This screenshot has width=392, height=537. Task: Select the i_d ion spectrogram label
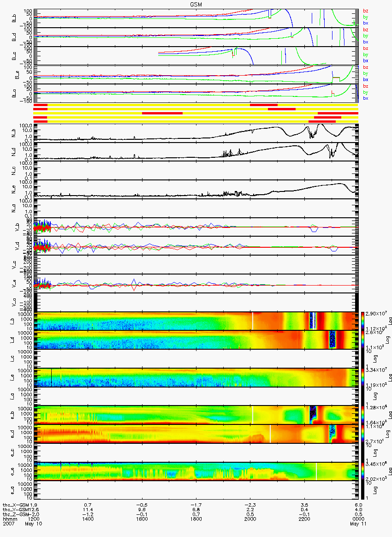(13, 340)
